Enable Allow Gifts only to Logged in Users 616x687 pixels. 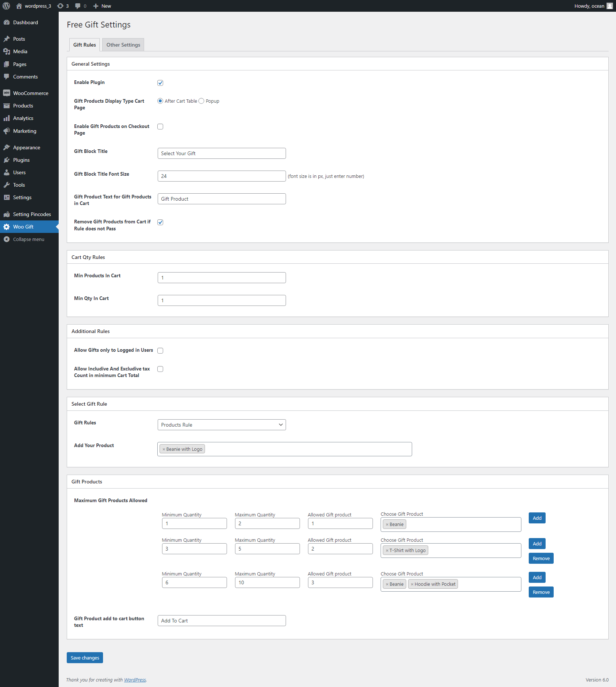[x=160, y=351]
